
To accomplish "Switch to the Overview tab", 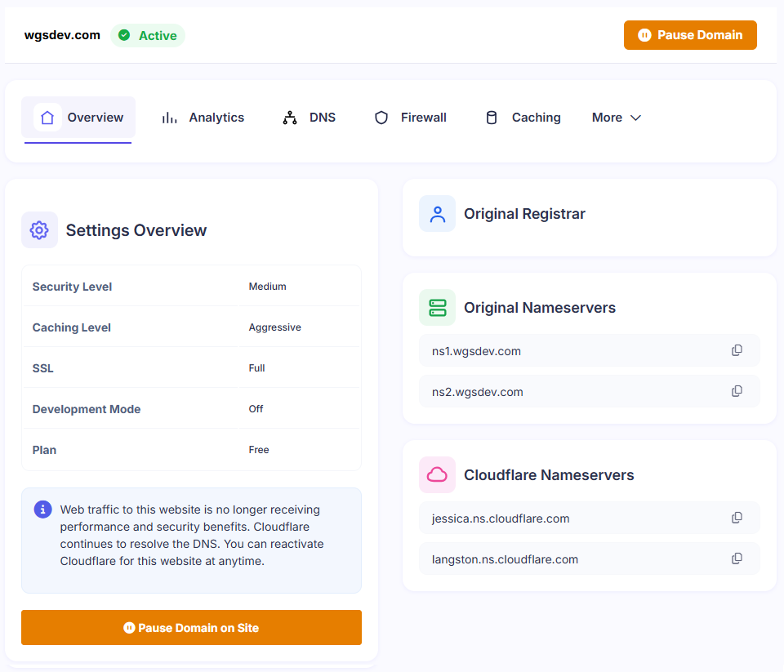I will click(78, 118).
